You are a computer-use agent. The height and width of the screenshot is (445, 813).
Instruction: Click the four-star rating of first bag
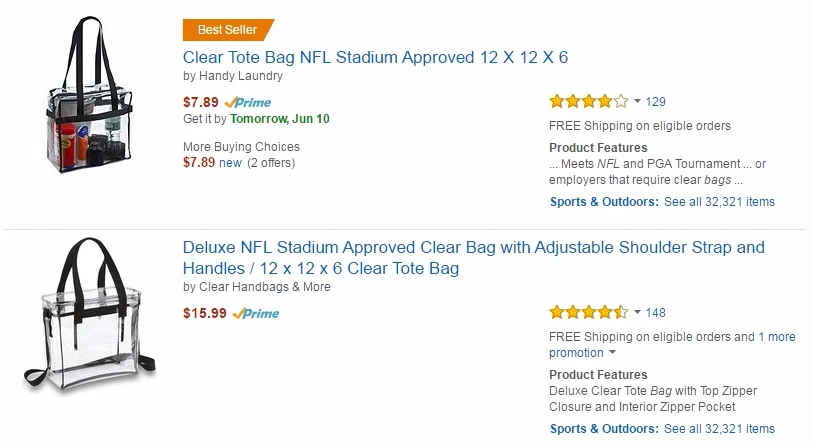pos(589,101)
